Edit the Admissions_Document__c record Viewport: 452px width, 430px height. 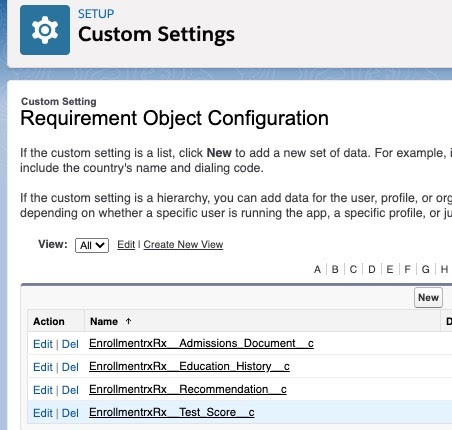click(x=43, y=344)
